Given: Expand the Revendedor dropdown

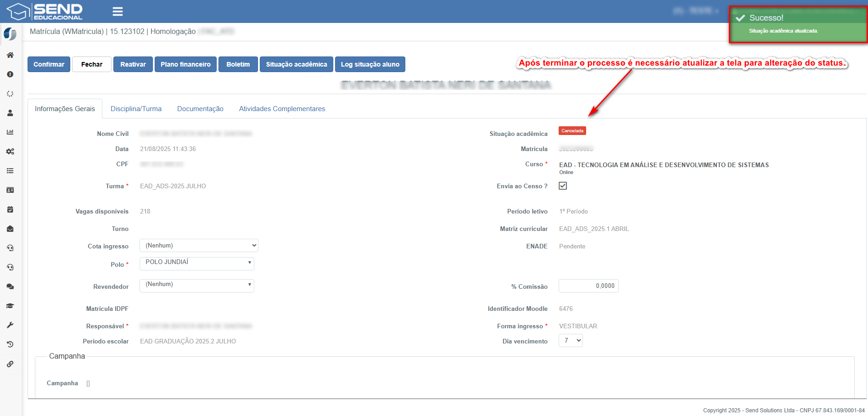Looking at the screenshot, I should click(197, 285).
